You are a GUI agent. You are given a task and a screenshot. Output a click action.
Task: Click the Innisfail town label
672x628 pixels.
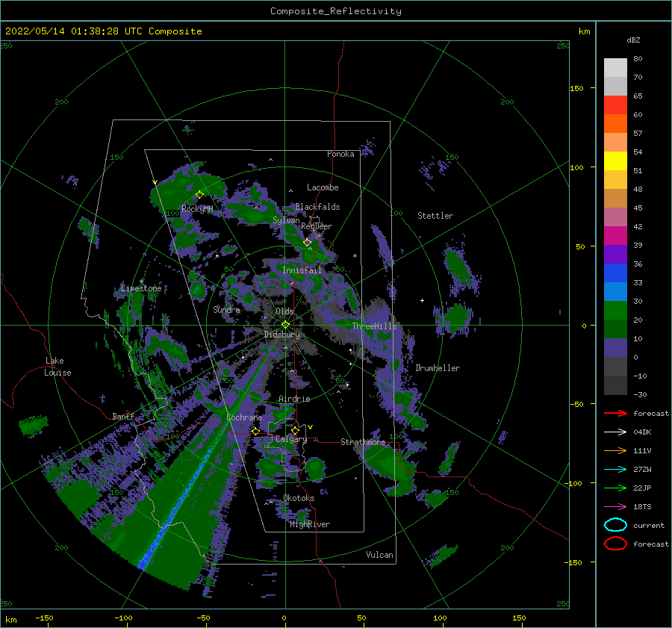coord(302,270)
